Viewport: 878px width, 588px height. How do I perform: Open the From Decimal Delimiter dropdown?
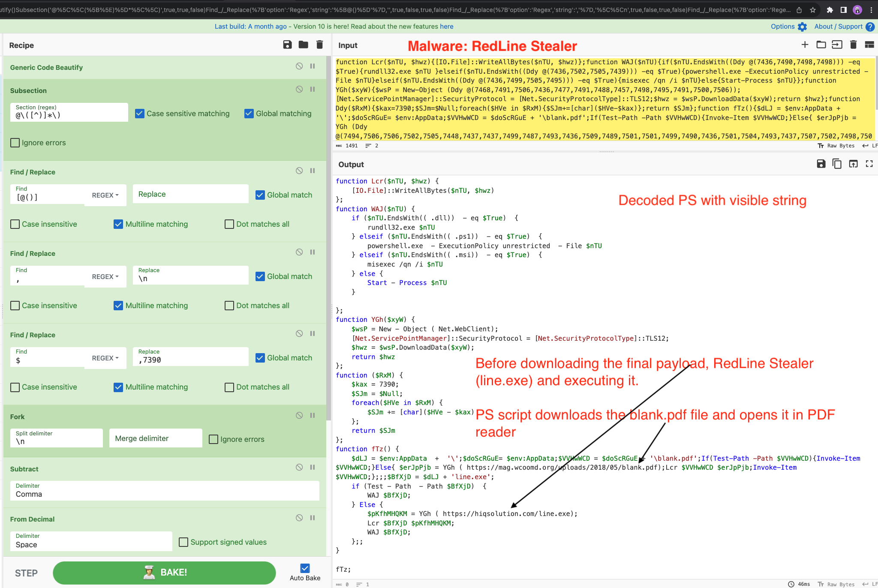[91, 541]
